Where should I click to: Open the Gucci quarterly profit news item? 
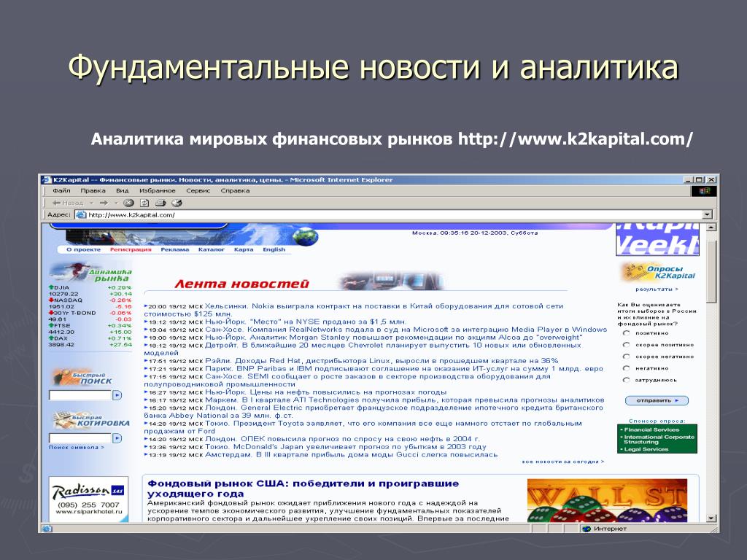[x=351, y=455]
